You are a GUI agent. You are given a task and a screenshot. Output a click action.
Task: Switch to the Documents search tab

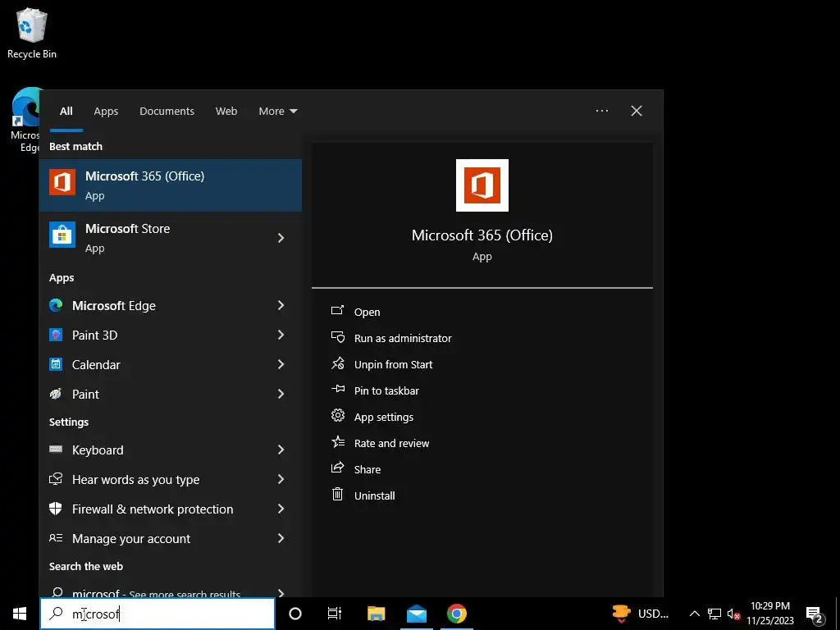coord(167,111)
